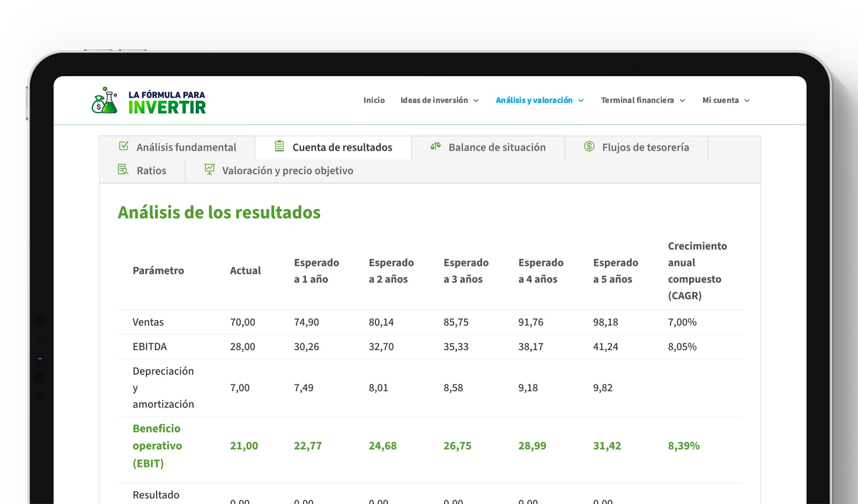858x504 pixels.
Task: Click the EBITDA value 32,70
Action: [x=381, y=347]
